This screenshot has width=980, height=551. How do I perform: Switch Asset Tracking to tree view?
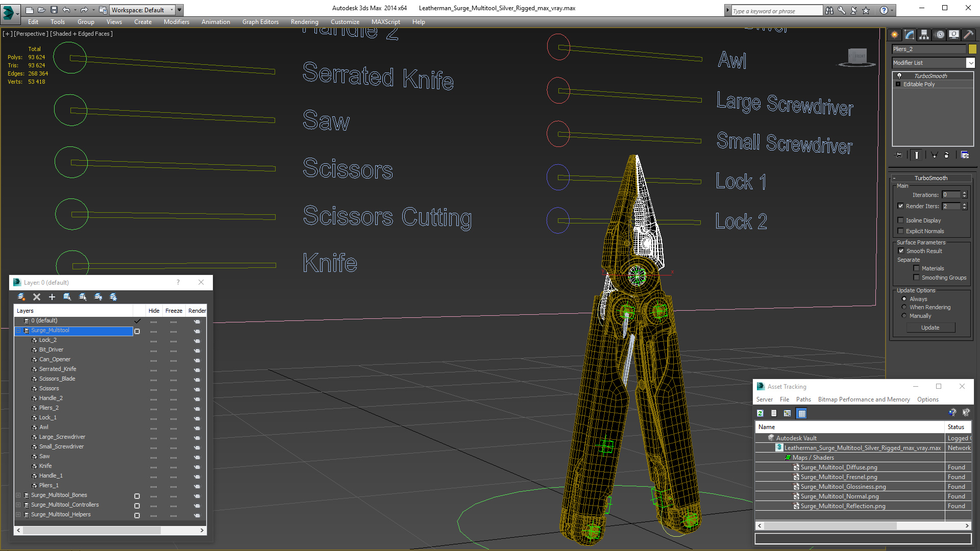(787, 413)
